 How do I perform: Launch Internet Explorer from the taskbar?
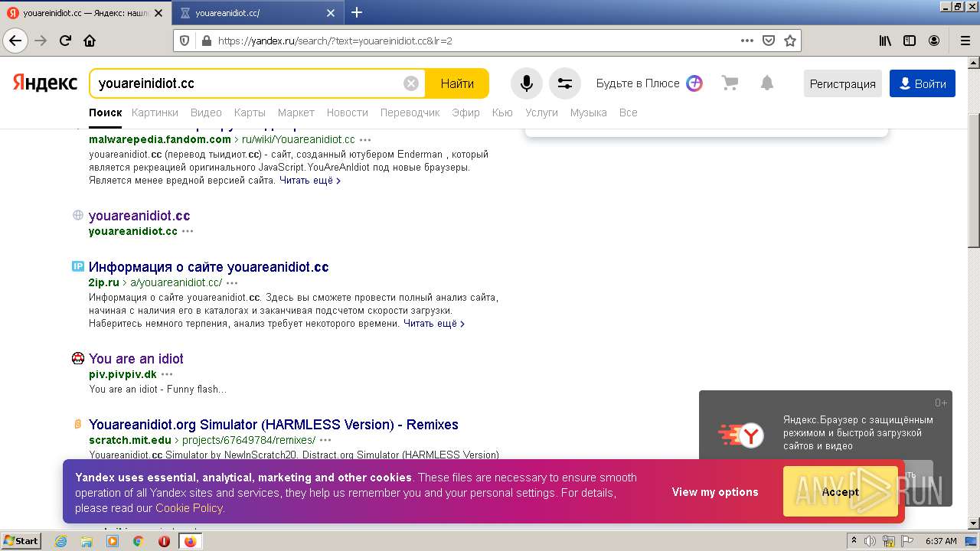pyautogui.click(x=60, y=541)
